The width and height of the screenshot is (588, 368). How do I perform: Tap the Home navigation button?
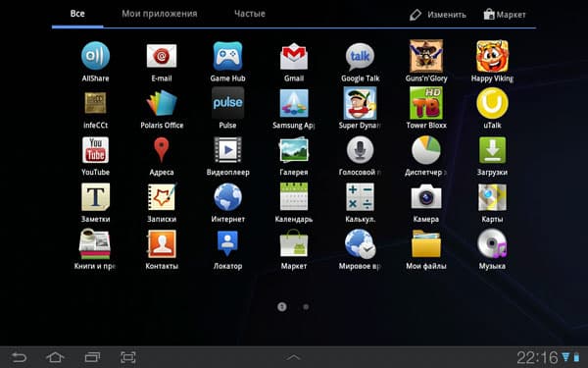click(x=55, y=357)
